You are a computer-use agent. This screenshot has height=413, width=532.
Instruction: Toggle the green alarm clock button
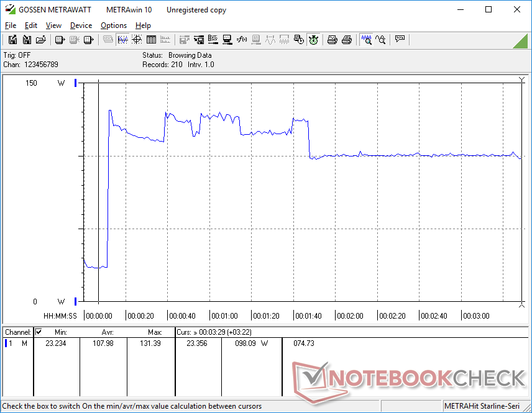click(313, 40)
